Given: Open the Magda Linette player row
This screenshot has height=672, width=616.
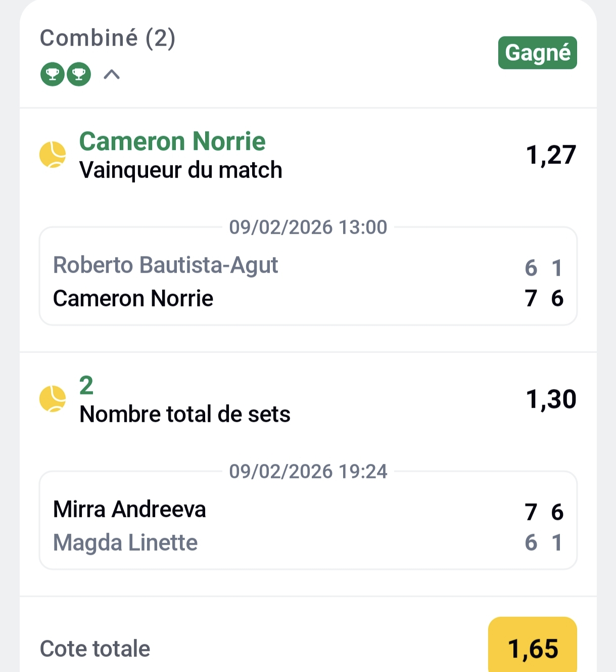Looking at the screenshot, I should pos(125,543).
